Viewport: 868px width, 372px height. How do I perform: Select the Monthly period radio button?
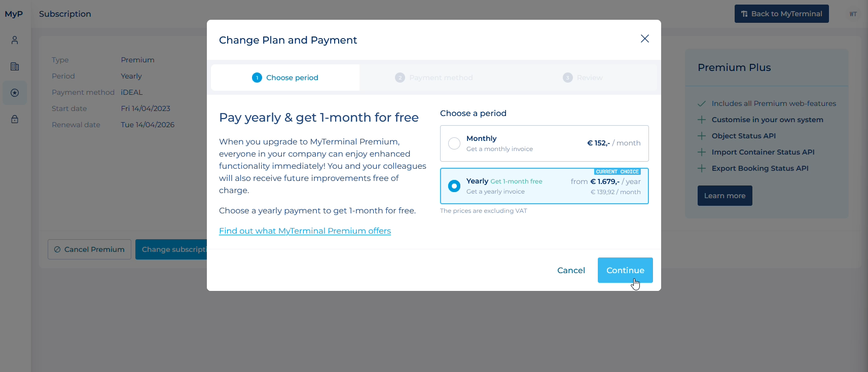pos(454,143)
